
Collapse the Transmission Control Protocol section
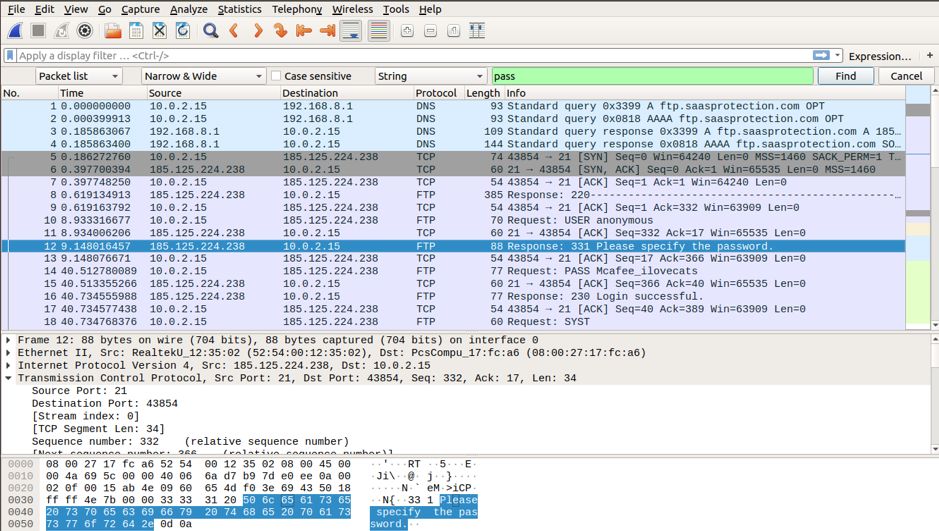9,378
